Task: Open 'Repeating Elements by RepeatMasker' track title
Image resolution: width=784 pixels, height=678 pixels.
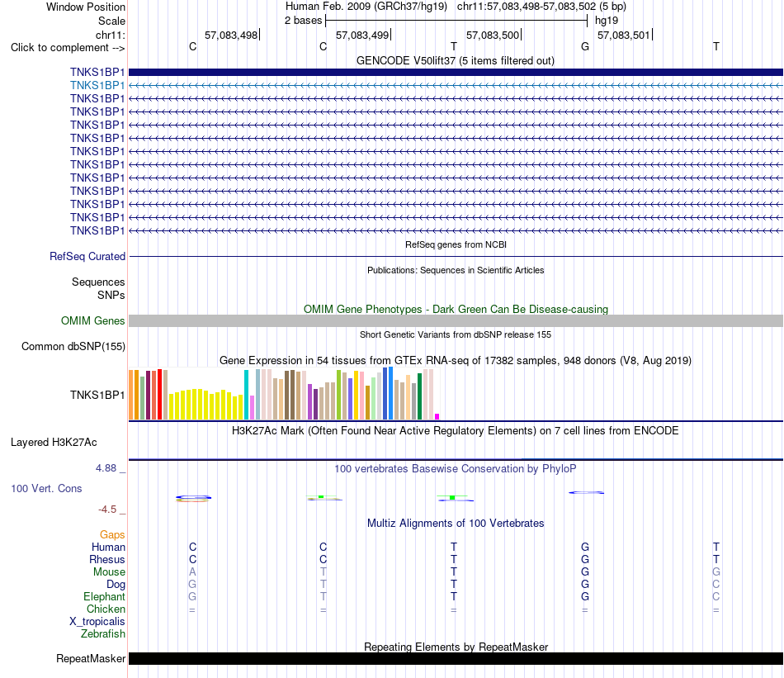Action: point(456,647)
